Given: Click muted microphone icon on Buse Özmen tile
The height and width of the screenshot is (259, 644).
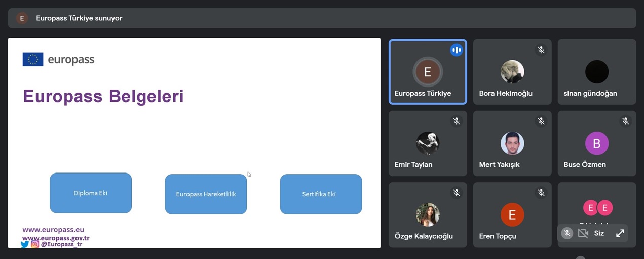Looking at the screenshot, I should click(626, 121).
